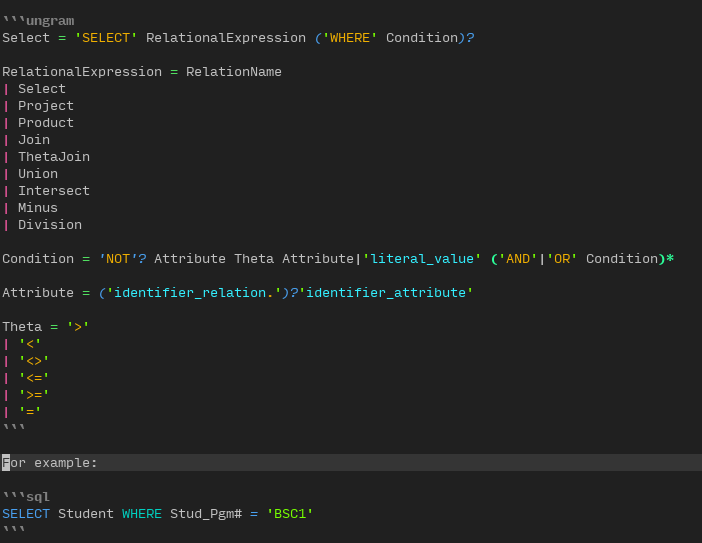702x543 pixels.
Task: Click the 'ThetaJoin' alternative
Action: (54, 157)
